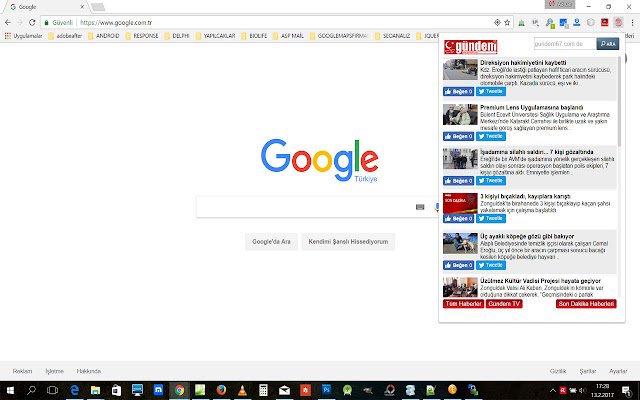The height and width of the screenshot is (400, 640).
Task: Open the magnifier with green badge extension
Action: pos(550,22)
